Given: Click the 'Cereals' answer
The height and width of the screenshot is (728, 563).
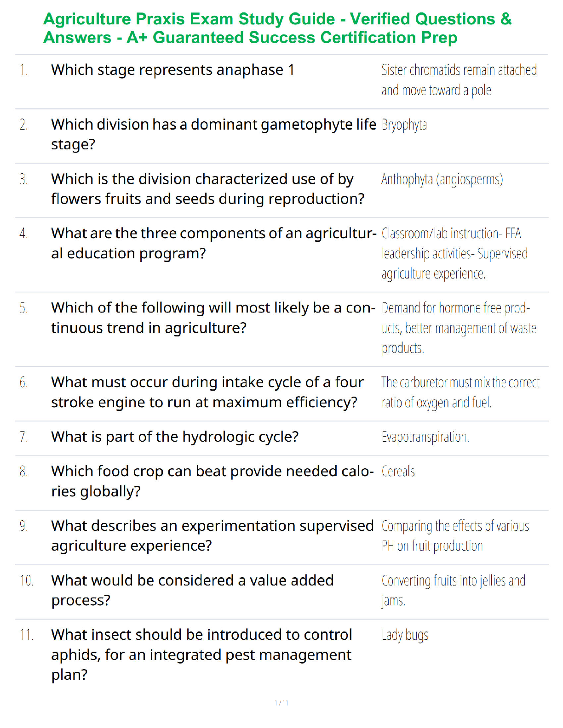Looking at the screenshot, I should (x=398, y=472).
